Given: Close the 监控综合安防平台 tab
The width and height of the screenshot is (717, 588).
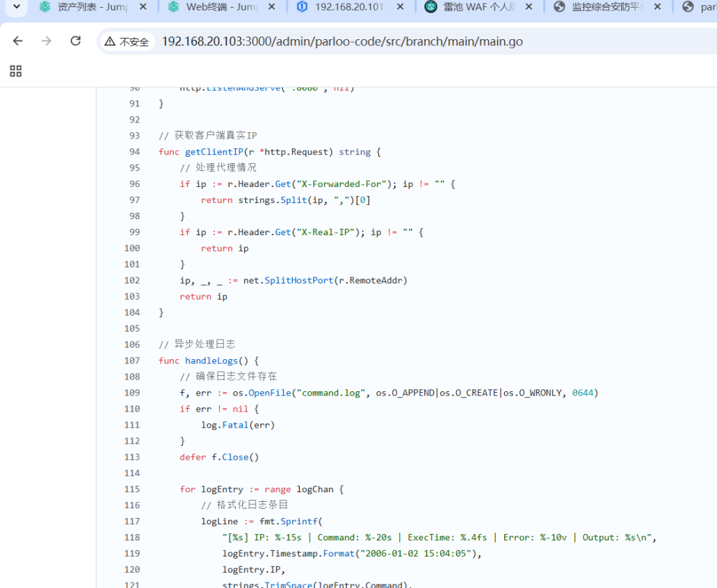Looking at the screenshot, I should point(657,7).
